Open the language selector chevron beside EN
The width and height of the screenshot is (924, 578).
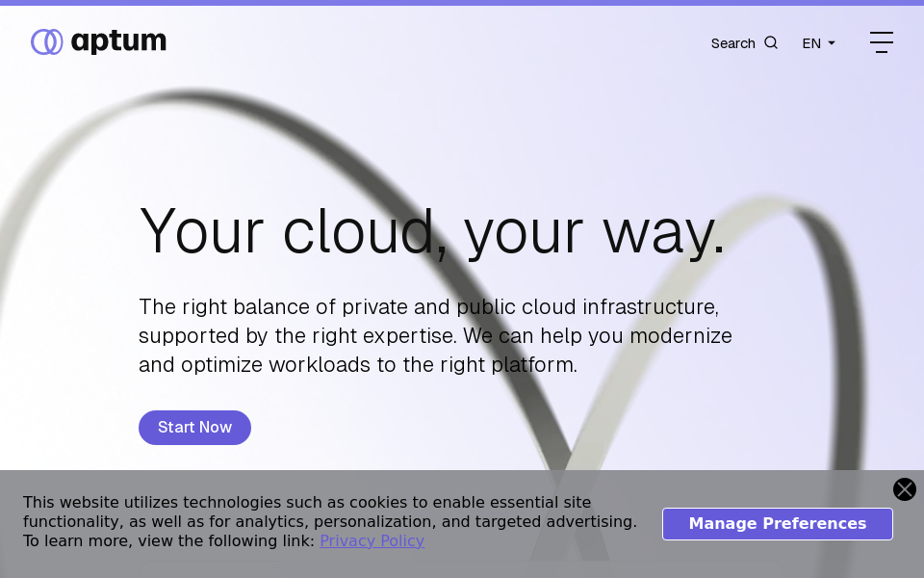[x=832, y=43]
